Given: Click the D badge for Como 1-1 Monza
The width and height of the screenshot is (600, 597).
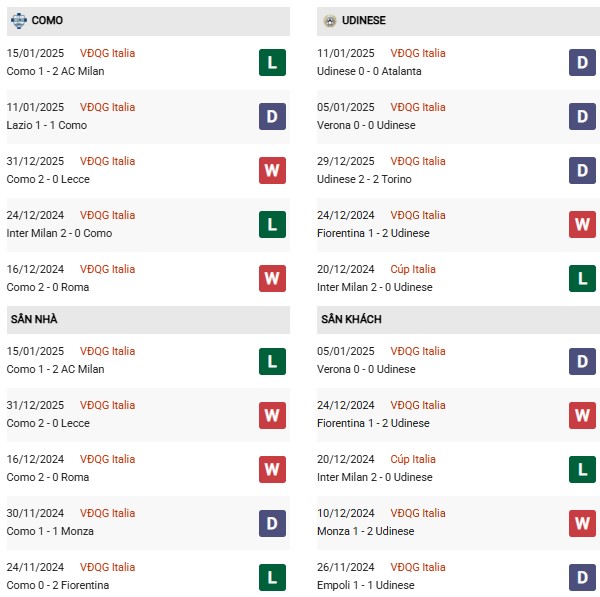Looking at the screenshot, I should click(272, 523).
